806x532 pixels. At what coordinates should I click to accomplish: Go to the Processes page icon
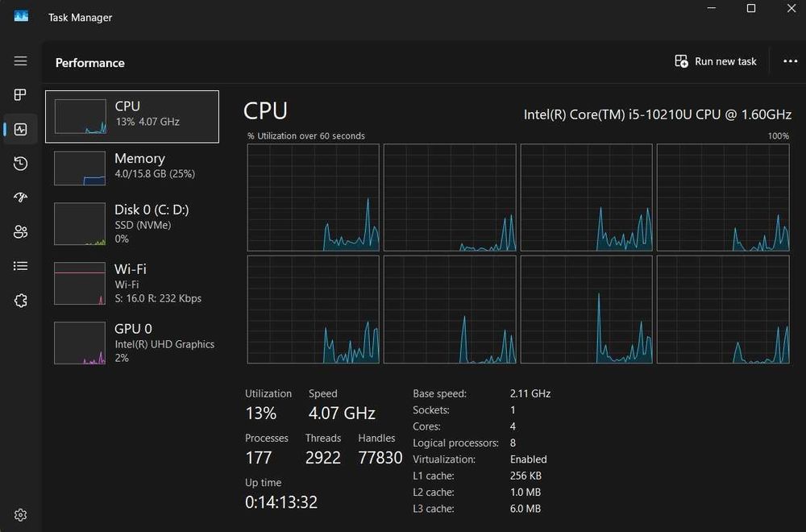pos(21,94)
